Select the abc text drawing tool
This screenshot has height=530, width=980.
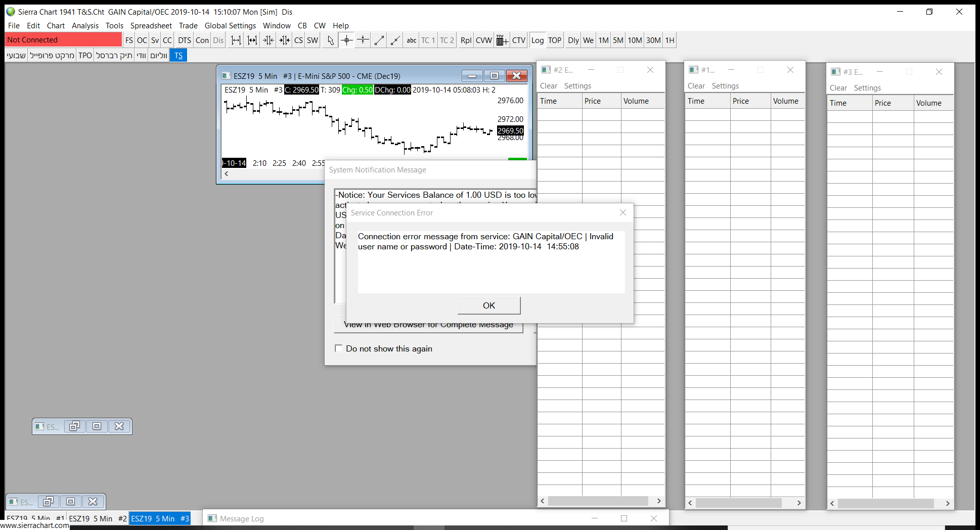[x=412, y=40]
